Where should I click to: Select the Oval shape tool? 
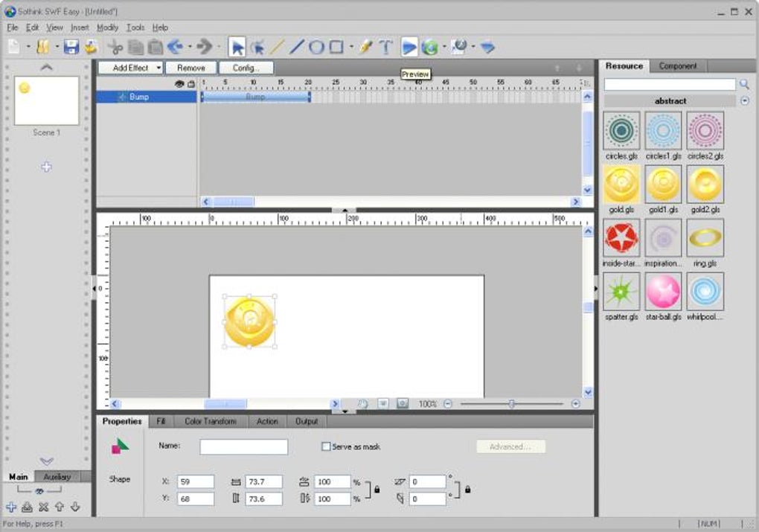point(316,48)
